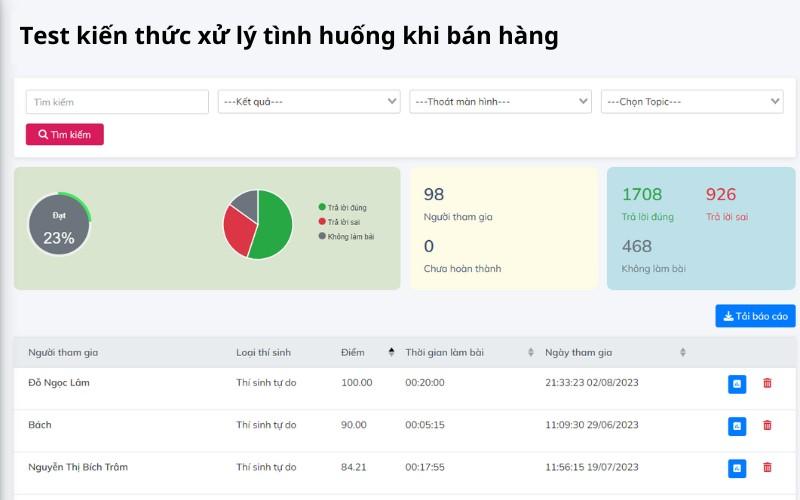Click the Loại thí sinh column header
The height and width of the screenshot is (500, 800).
[x=263, y=353]
